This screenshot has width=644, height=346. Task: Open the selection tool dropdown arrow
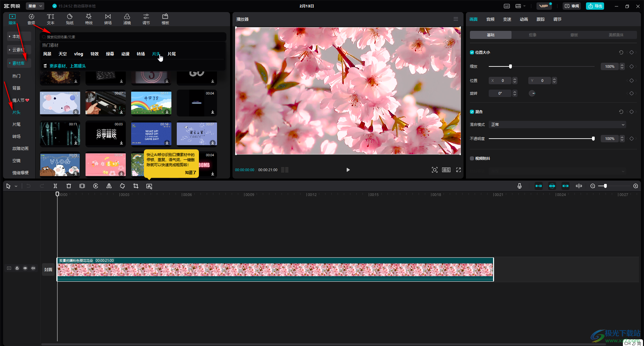(x=16, y=186)
